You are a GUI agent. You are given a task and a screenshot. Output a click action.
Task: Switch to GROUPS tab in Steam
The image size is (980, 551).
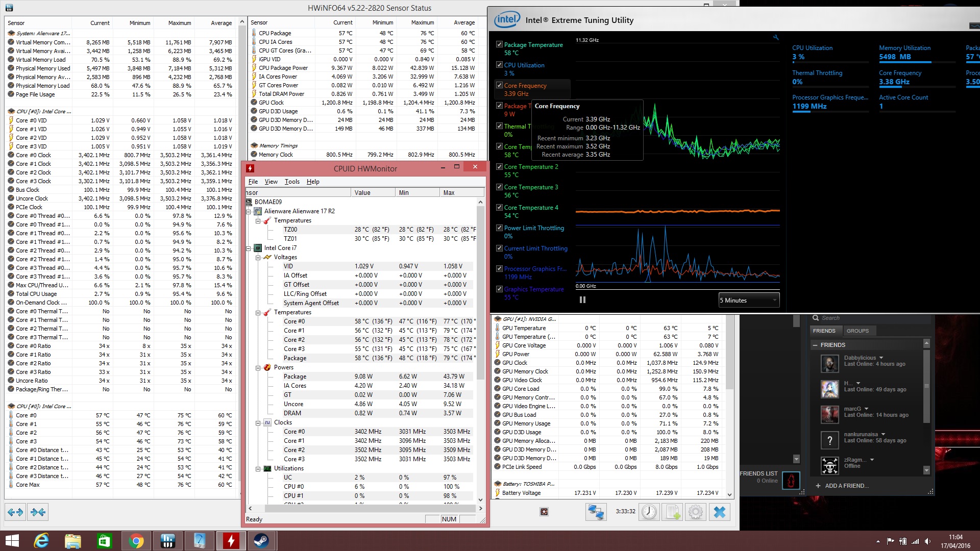[x=857, y=331]
